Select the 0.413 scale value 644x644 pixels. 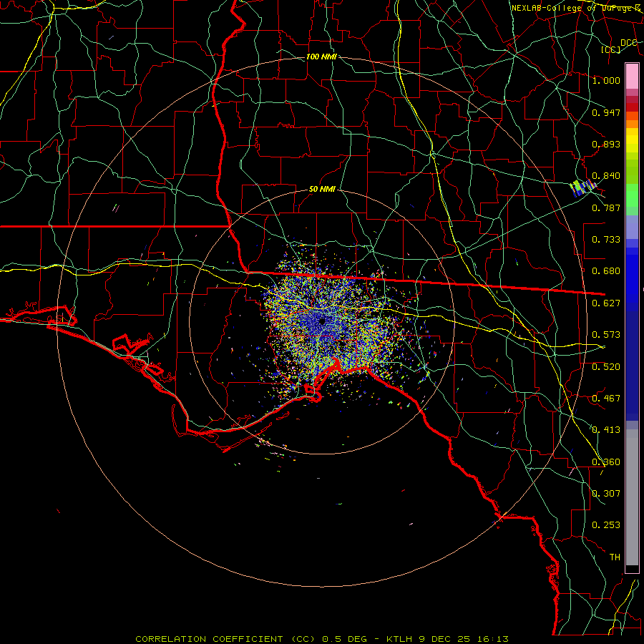606,430
